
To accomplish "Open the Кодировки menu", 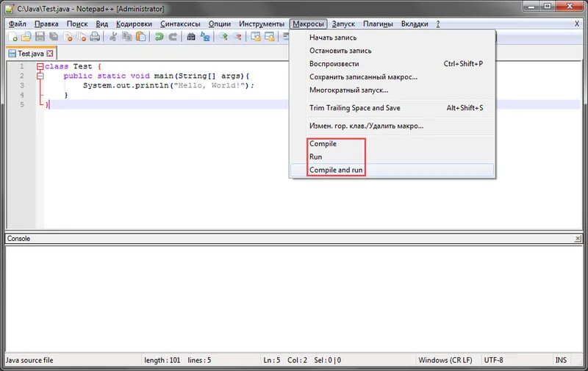I will [x=135, y=24].
